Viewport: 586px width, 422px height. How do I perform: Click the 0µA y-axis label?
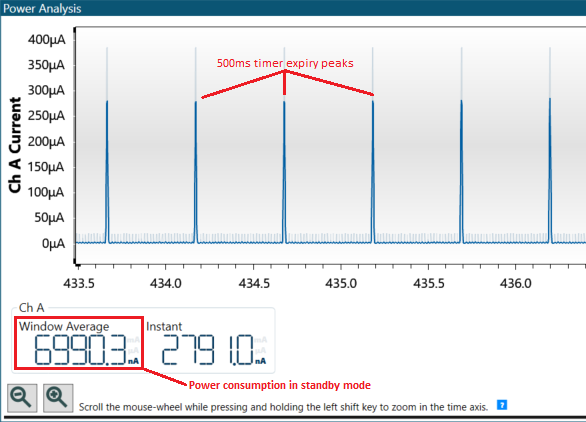[53, 244]
